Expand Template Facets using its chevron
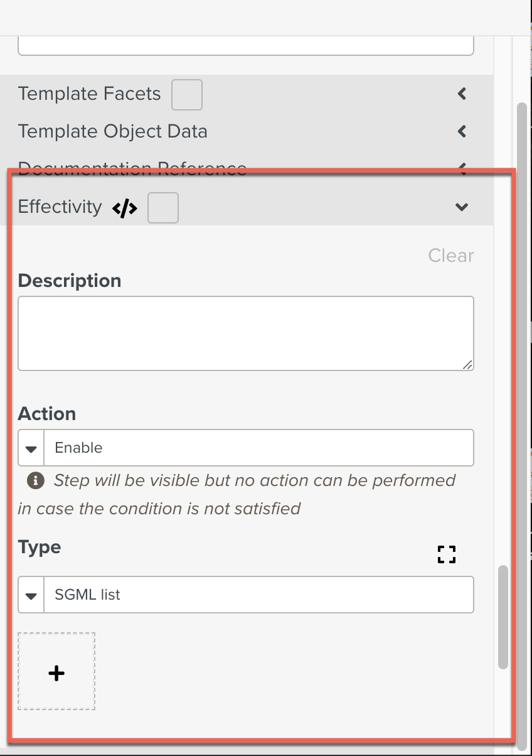The image size is (532, 756). coord(462,94)
